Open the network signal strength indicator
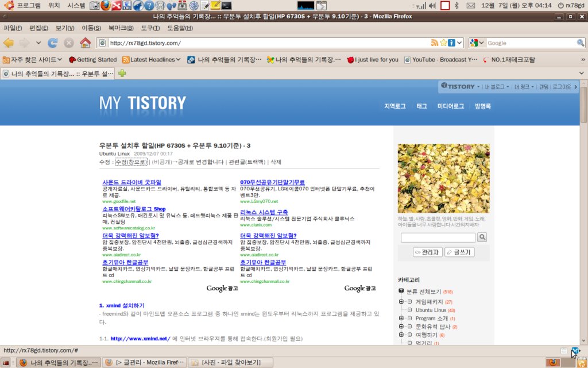 [420, 6]
